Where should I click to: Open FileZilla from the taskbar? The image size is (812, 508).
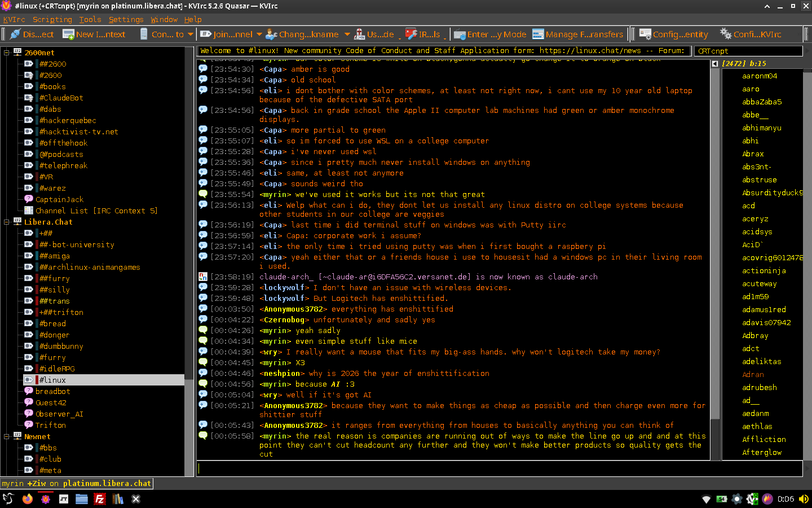click(100, 499)
